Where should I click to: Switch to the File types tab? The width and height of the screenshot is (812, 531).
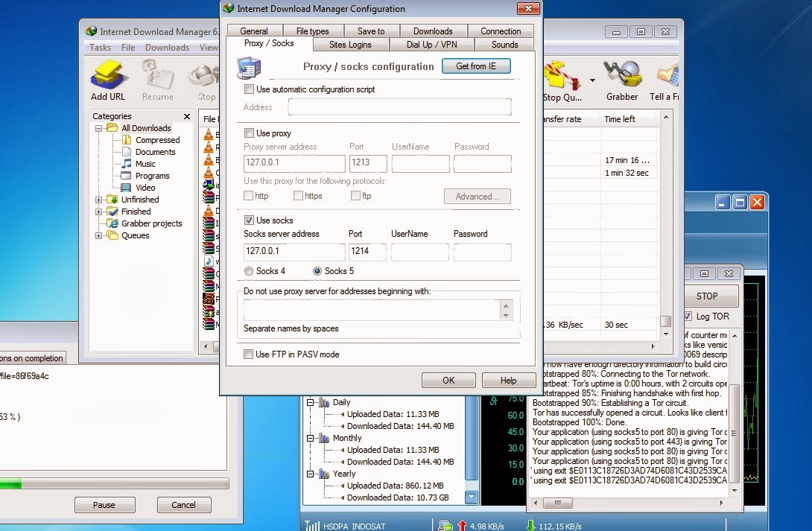coord(312,31)
